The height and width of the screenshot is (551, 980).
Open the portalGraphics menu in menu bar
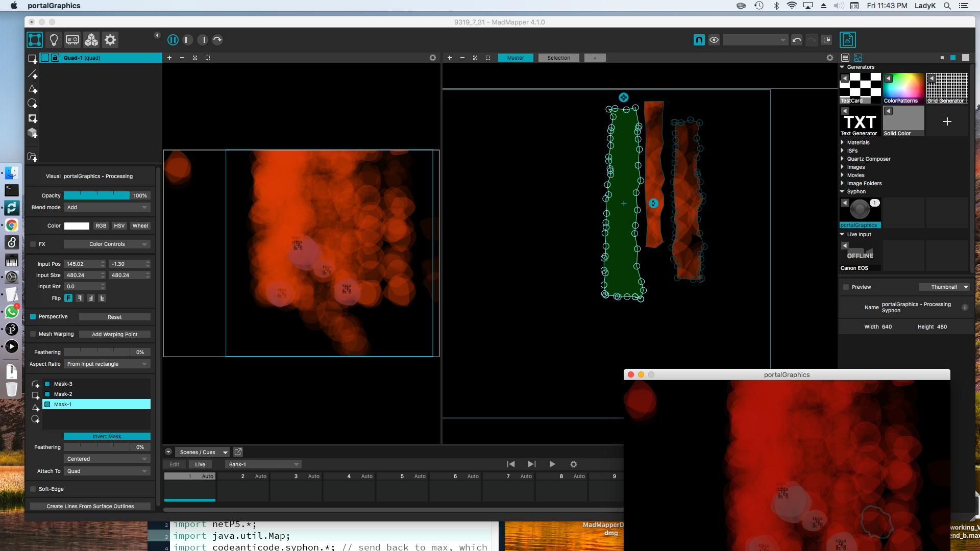click(x=54, y=6)
